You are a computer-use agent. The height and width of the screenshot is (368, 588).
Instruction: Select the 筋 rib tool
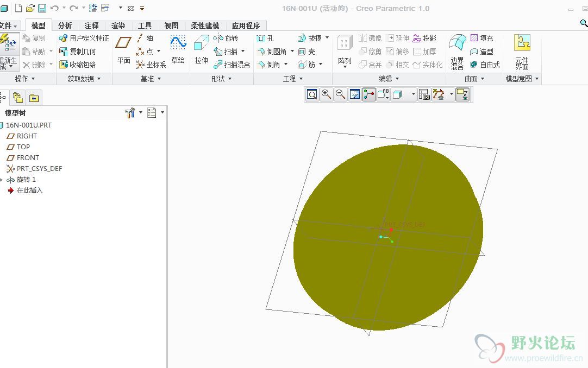coord(306,65)
